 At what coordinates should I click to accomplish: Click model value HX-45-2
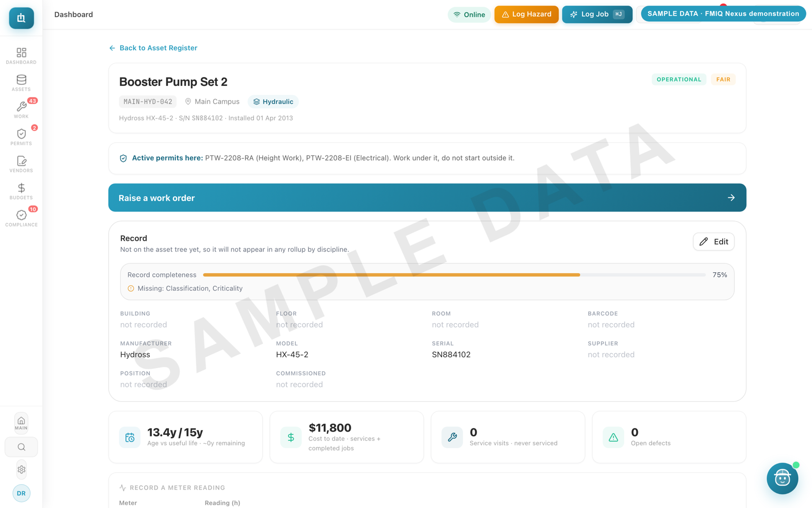[292, 355]
